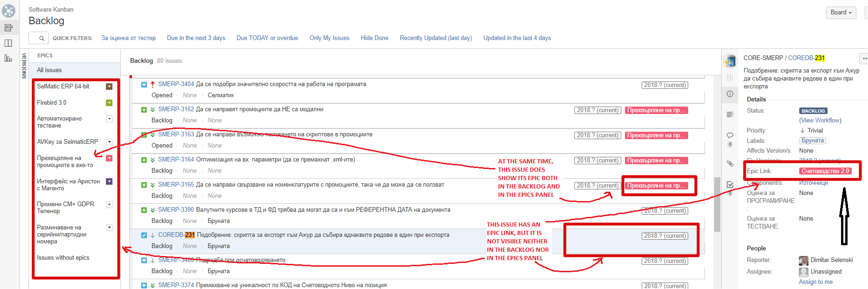Jump to the issue description section icon
Viewport: 868px width, 289px height.
point(730,114)
